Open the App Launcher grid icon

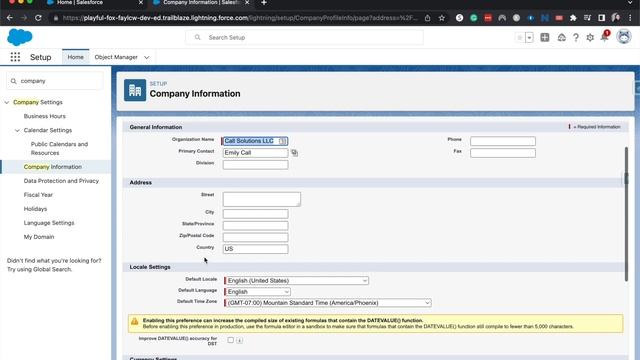pyautogui.click(x=15, y=57)
